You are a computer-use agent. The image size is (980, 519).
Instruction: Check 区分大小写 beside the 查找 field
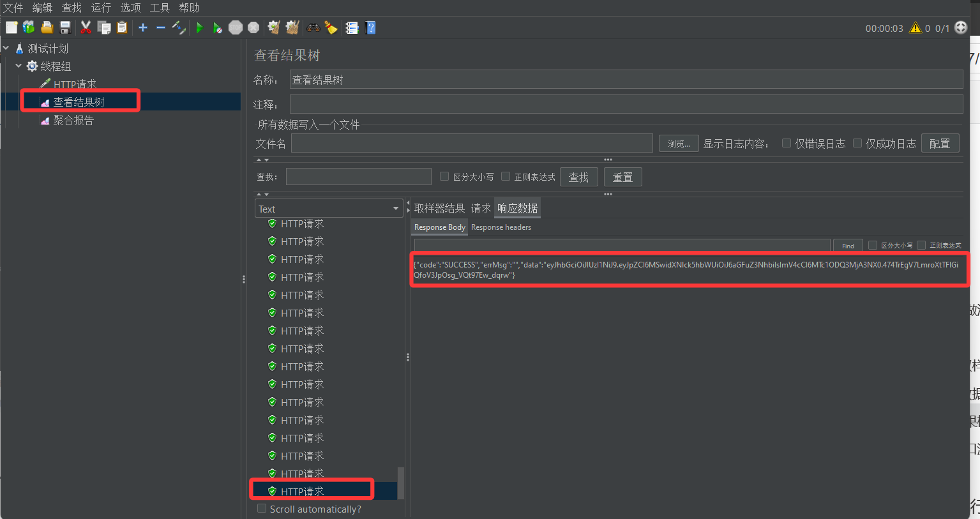pos(444,176)
